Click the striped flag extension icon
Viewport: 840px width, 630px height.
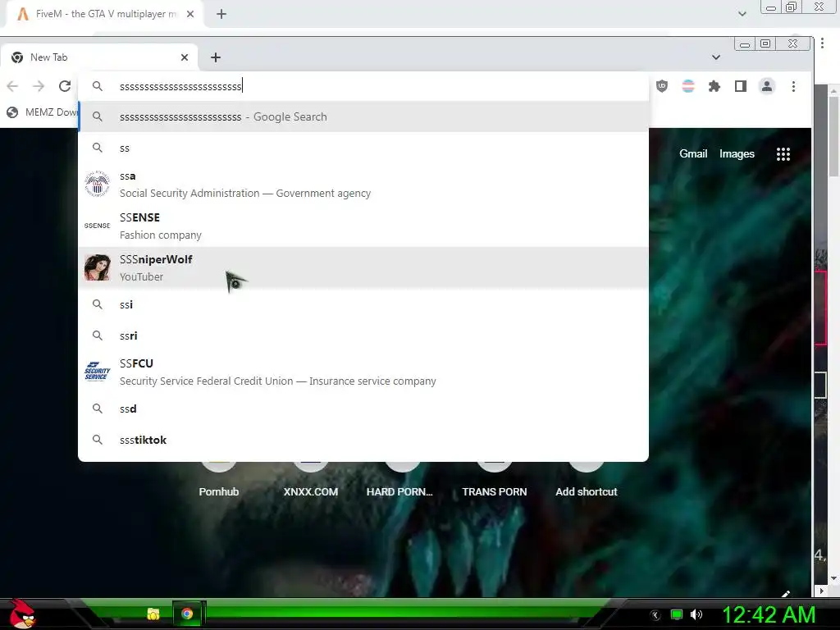tap(688, 86)
